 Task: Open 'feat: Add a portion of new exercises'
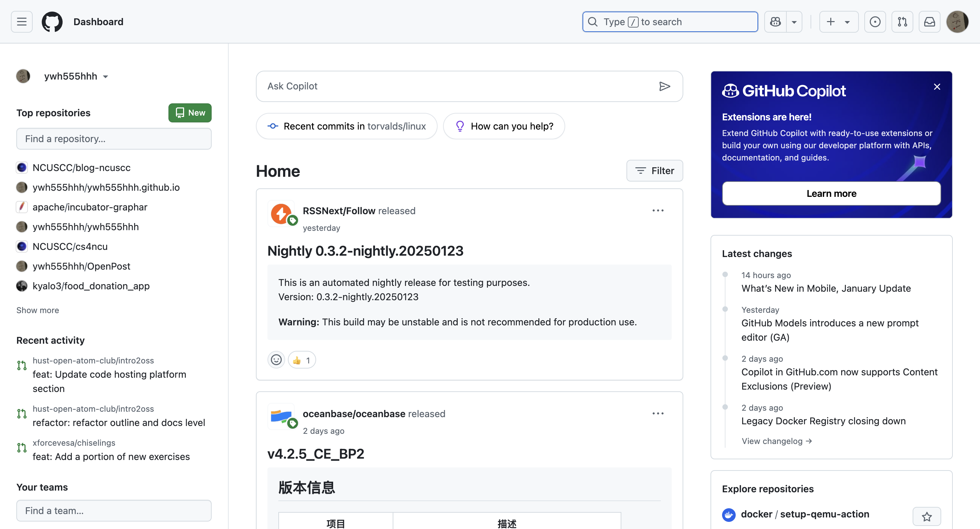click(111, 457)
